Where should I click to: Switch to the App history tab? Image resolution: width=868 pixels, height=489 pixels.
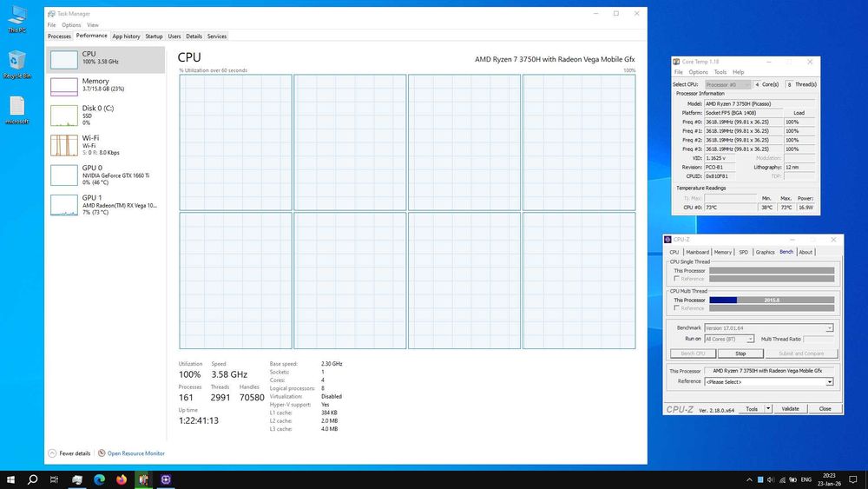tap(126, 36)
